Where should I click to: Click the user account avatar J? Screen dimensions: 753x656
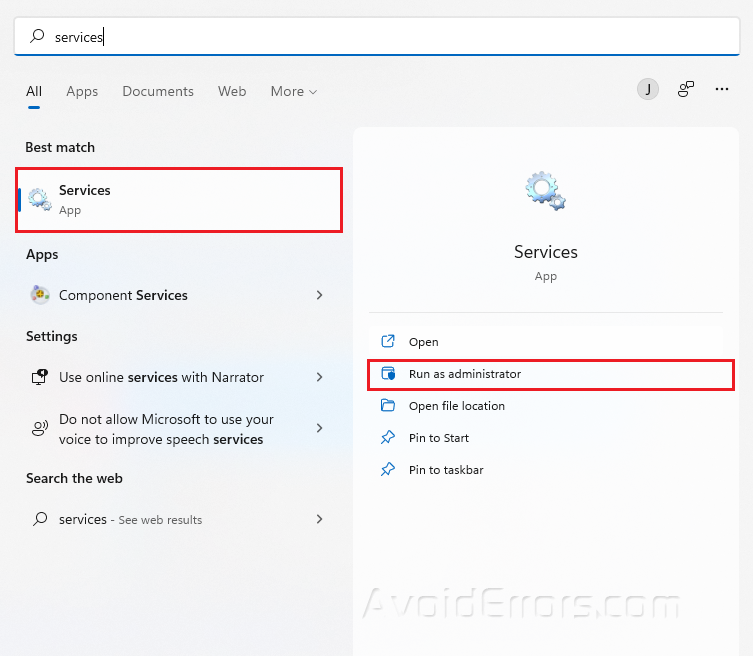pyautogui.click(x=648, y=89)
